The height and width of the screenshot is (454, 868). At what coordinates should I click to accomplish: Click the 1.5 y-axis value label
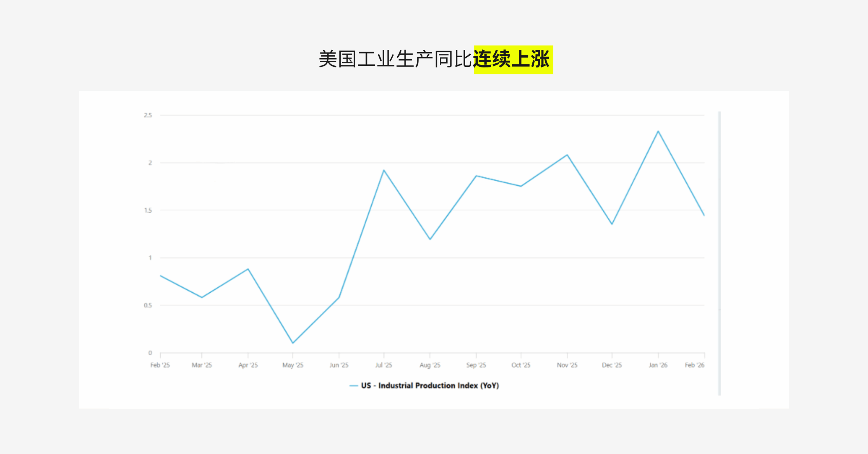coord(148,210)
